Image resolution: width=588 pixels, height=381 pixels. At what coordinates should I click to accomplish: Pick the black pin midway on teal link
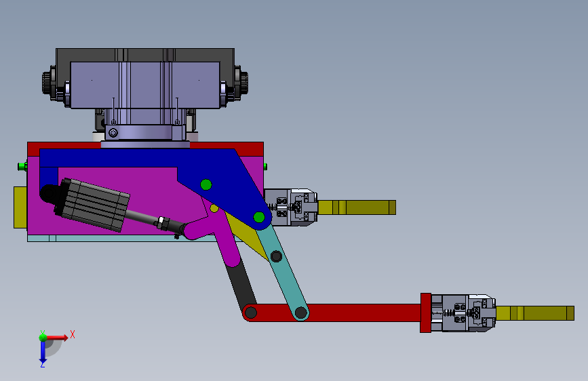coord(277,256)
